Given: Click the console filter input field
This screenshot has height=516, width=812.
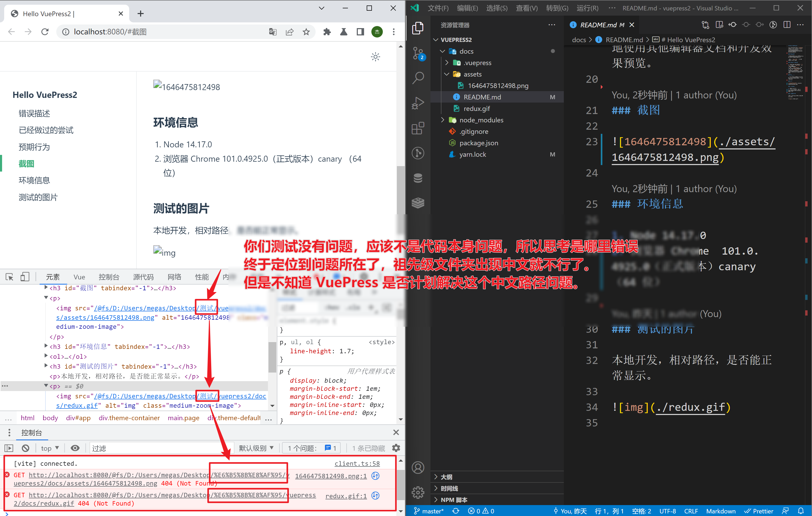Looking at the screenshot, I should [x=159, y=448].
